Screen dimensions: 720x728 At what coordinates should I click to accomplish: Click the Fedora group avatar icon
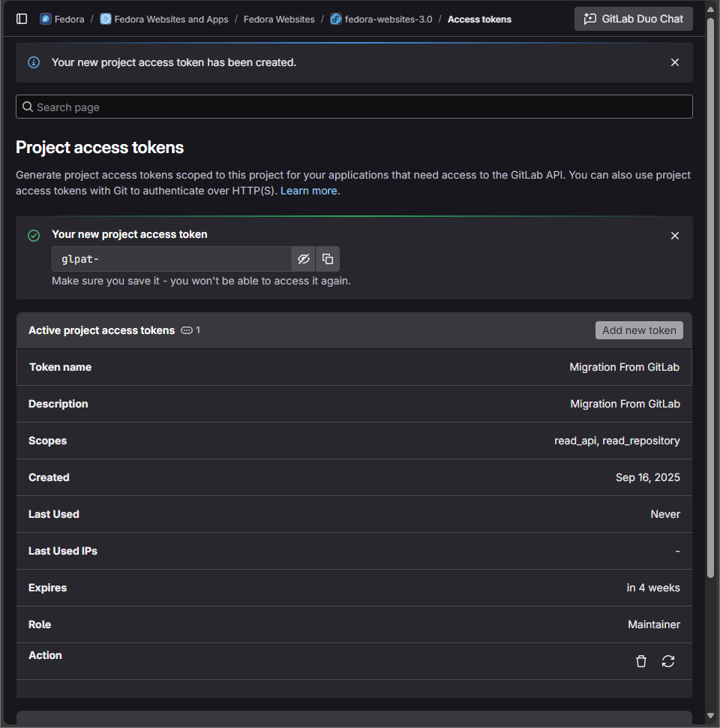click(45, 19)
